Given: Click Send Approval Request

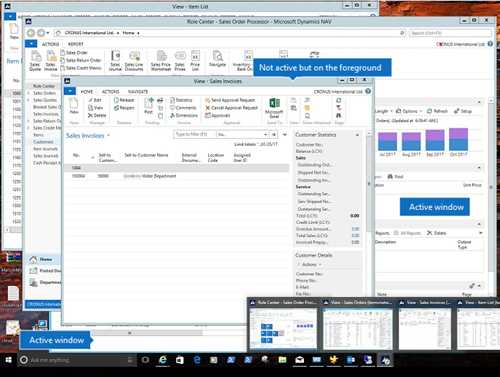Looking at the screenshot, I should 230,100.
